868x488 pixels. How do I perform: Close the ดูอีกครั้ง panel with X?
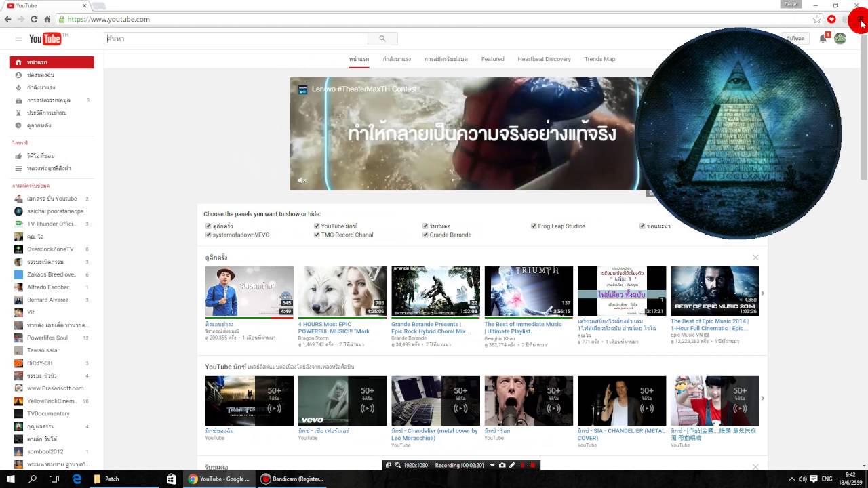[x=755, y=258]
